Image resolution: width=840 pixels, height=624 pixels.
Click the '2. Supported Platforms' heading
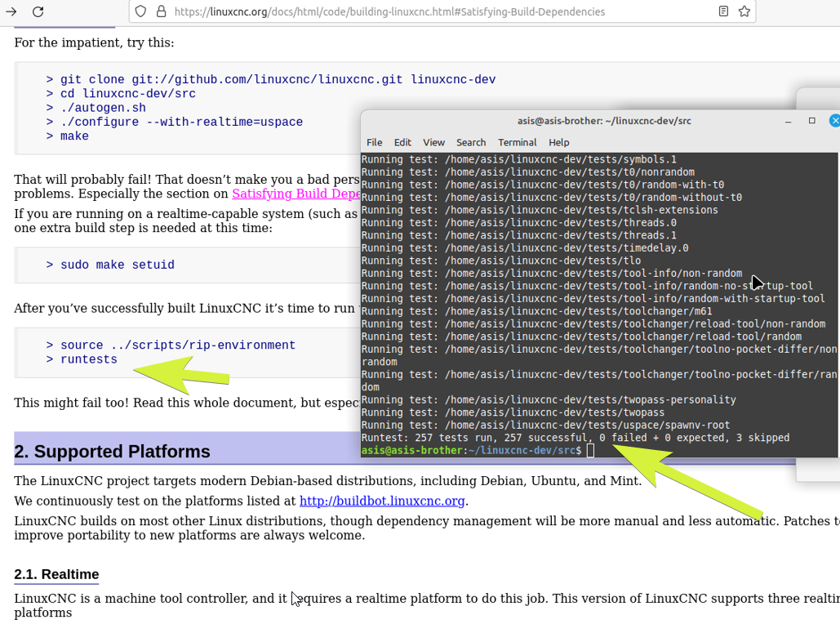(x=112, y=452)
